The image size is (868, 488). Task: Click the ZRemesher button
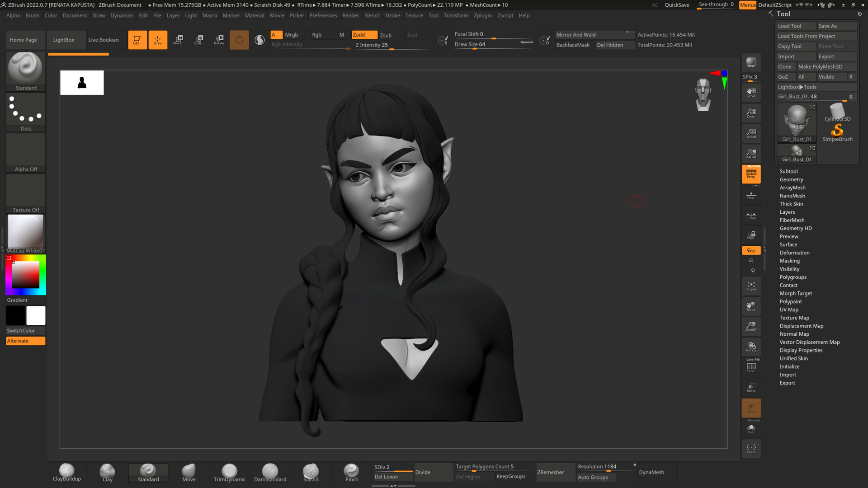coord(555,472)
